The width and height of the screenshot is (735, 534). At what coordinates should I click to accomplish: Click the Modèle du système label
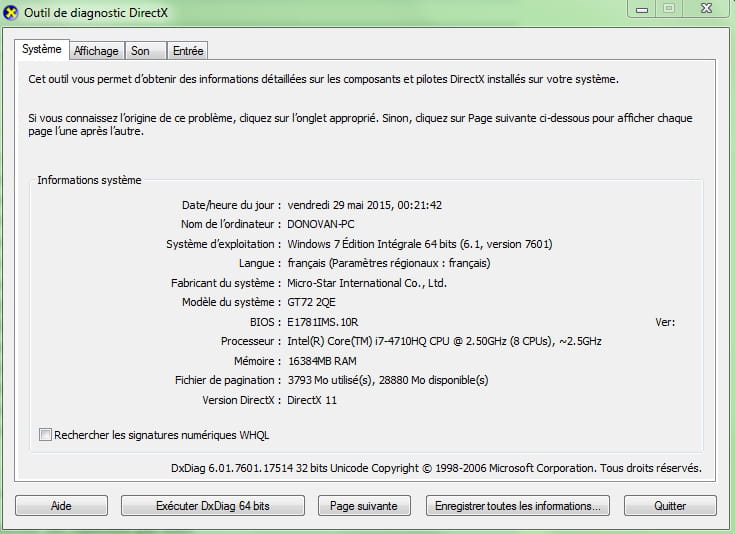click(x=232, y=302)
